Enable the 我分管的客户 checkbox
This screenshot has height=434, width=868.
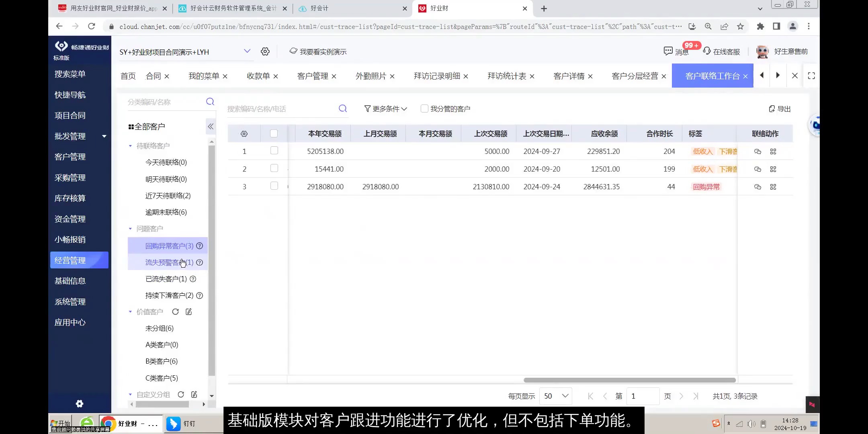tap(424, 108)
